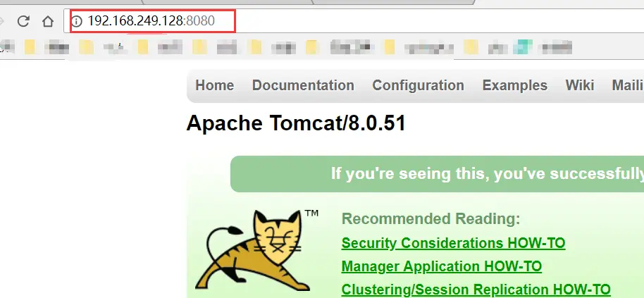Open the Configuration nav item
The width and height of the screenshot is (644, 298).
coord(418,85)
